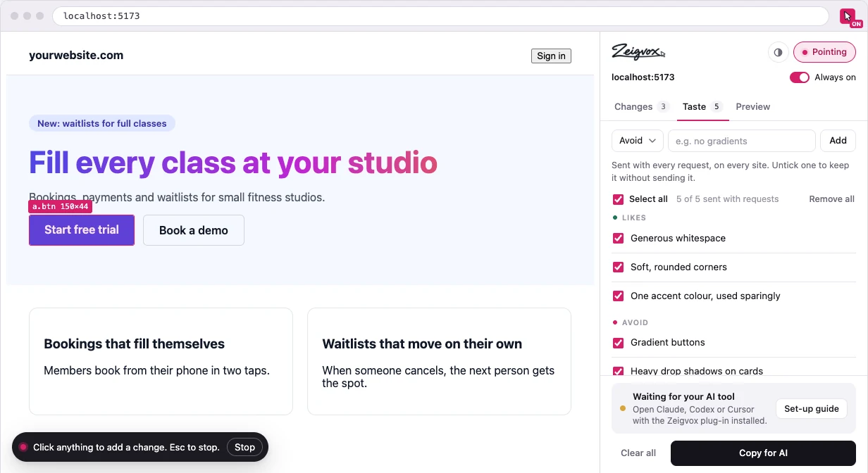Click the Stop button in pointing bar

(244, 447)
